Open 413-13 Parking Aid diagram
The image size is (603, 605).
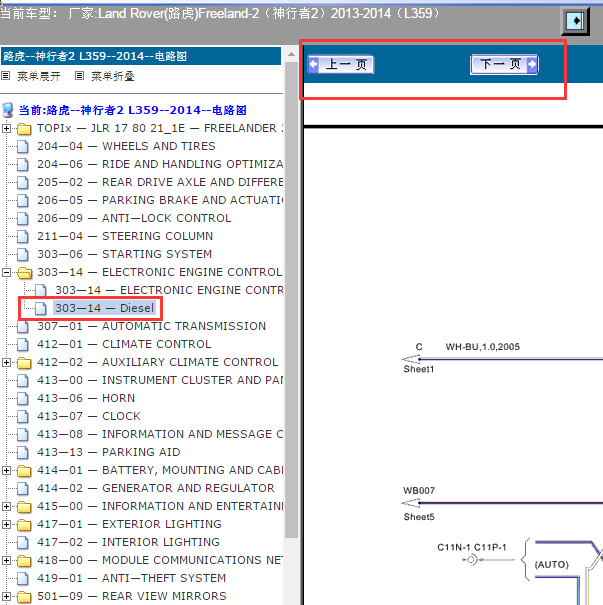(108, 452)
